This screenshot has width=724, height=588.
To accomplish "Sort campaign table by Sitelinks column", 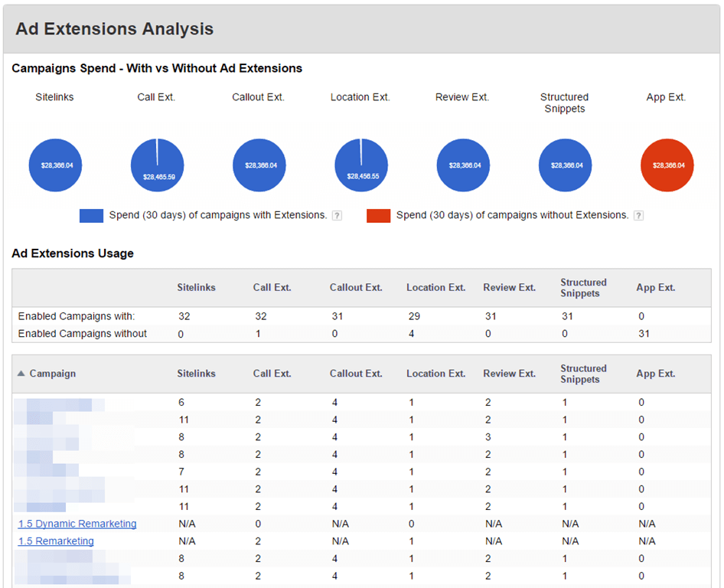I will 197,374.
